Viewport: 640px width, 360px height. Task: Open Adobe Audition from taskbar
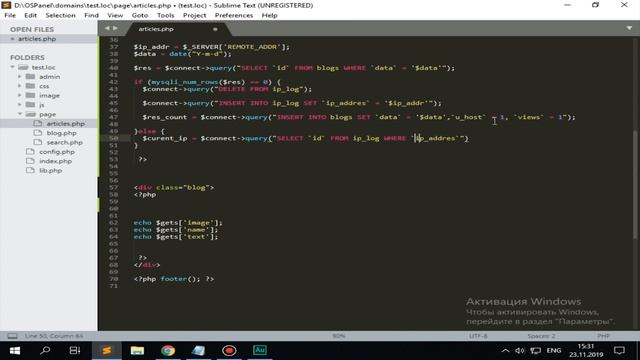[260, 350]
